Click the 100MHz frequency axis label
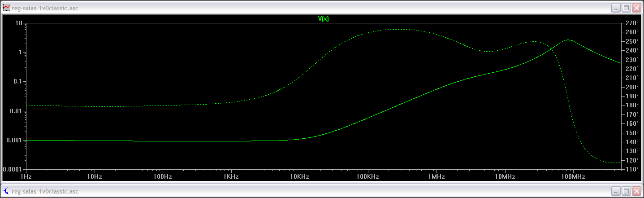The image size is (644, 198). click(573, 177)
